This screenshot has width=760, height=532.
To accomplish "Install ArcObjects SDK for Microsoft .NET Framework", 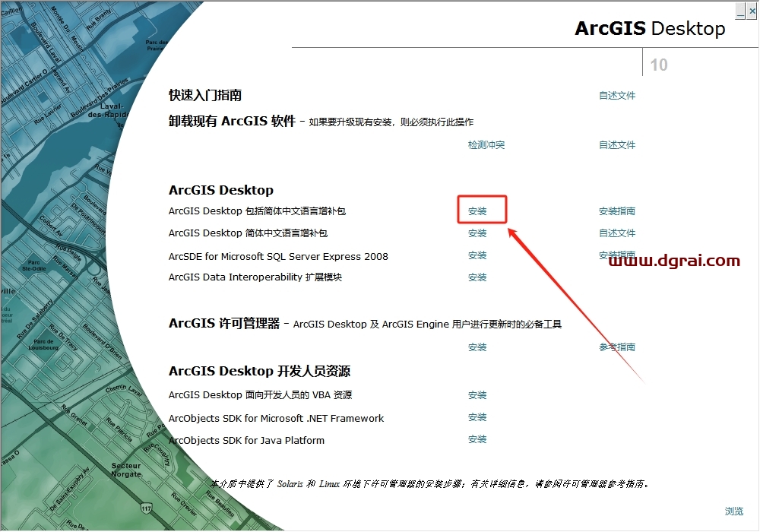I will click(x=477, y=417).
